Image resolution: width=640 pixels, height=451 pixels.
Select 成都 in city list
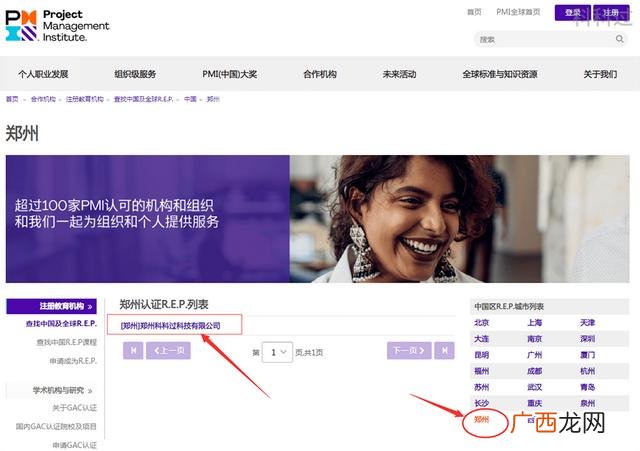(534, 371)
